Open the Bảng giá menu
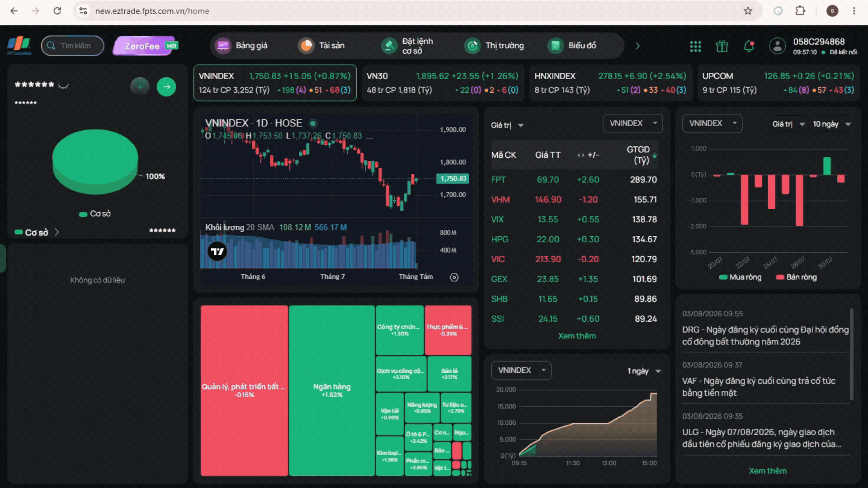Screen dimensions: 868x488 point(241,46)
